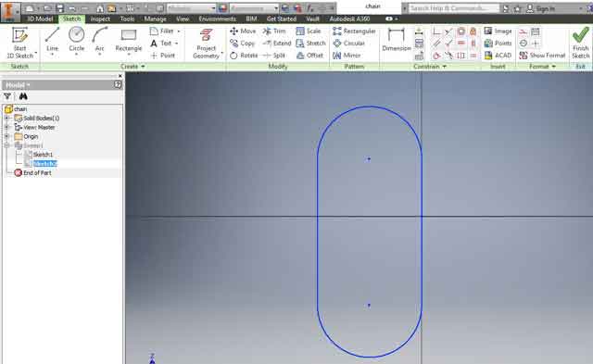Open the Get Started tab
This screenshot has height=364, width=593.
click(x=282, y=19)
